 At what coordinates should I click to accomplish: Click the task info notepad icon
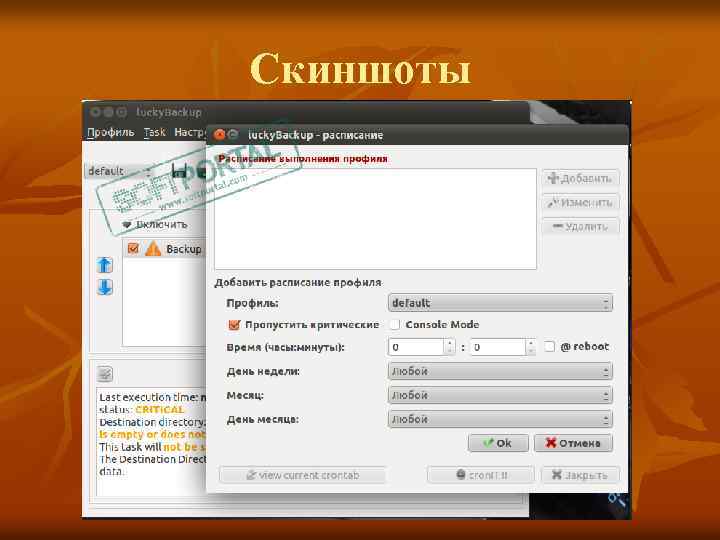(x=105, y=374)
